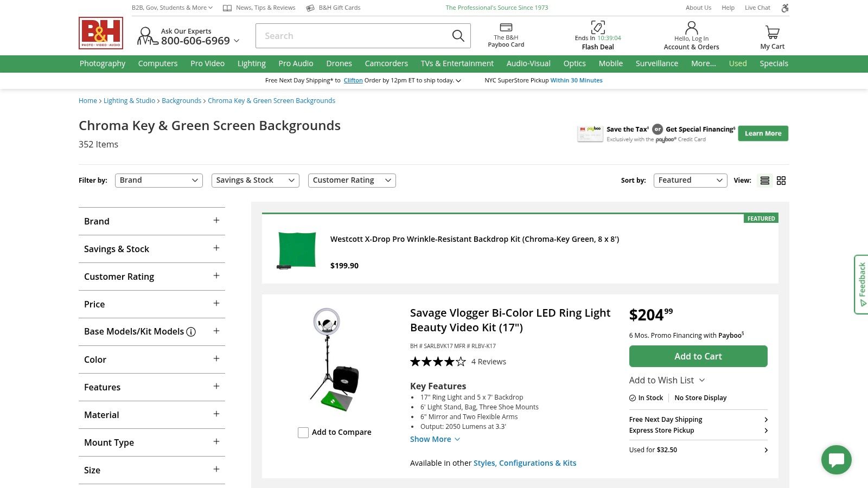Click the B&H Gift Cards icon

pyautogui.click(x=310, y=8)
